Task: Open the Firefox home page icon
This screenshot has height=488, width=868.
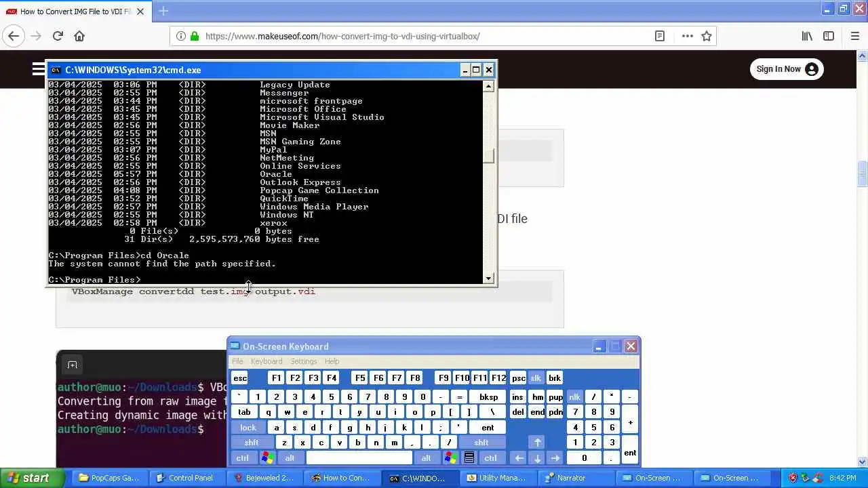Action: [x=79, y=36]
